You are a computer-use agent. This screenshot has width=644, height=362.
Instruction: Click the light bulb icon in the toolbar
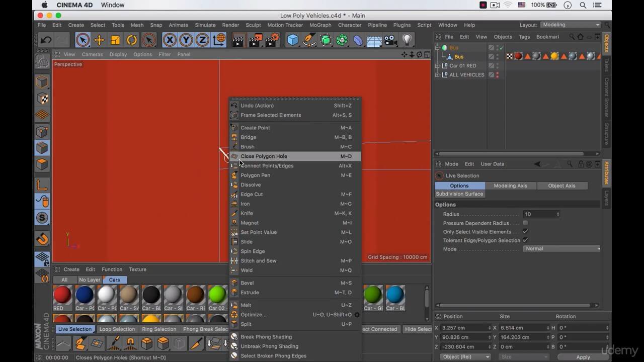pos(407,40)
